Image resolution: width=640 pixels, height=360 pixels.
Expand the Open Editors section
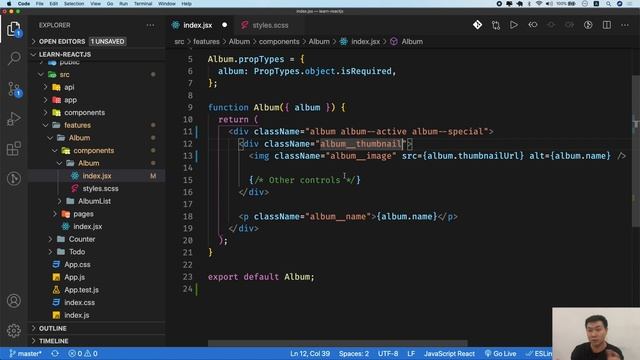click(97, 42)
